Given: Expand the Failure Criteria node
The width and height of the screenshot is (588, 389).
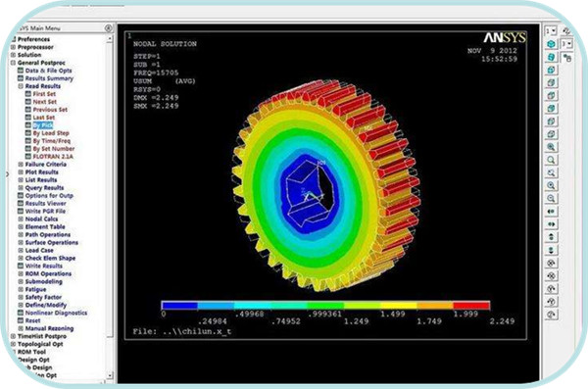Looking at the screenshot, I should 21,165.
